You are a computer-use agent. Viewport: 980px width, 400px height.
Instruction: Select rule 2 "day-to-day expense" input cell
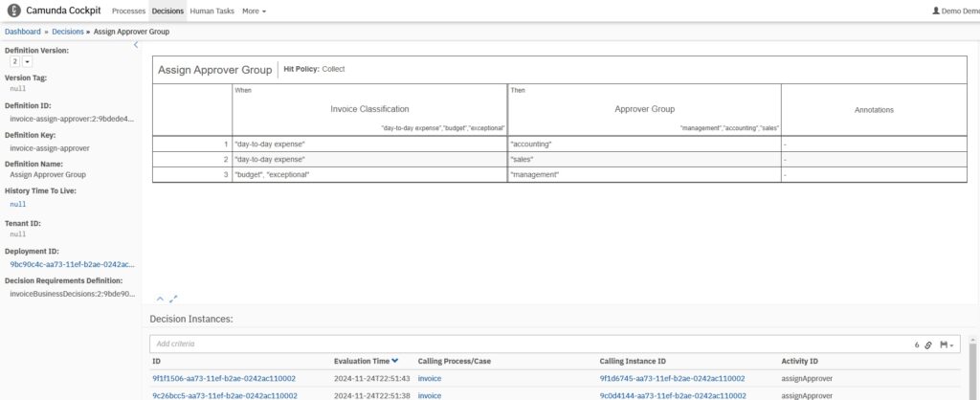pos(369,160)
